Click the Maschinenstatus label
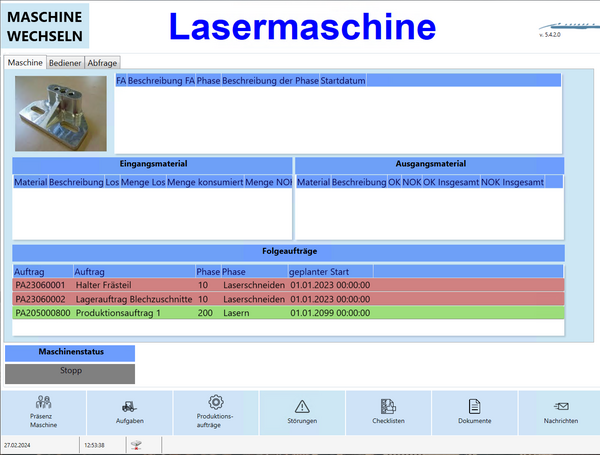This screenshot has height=455, width=600. (70, 352)
